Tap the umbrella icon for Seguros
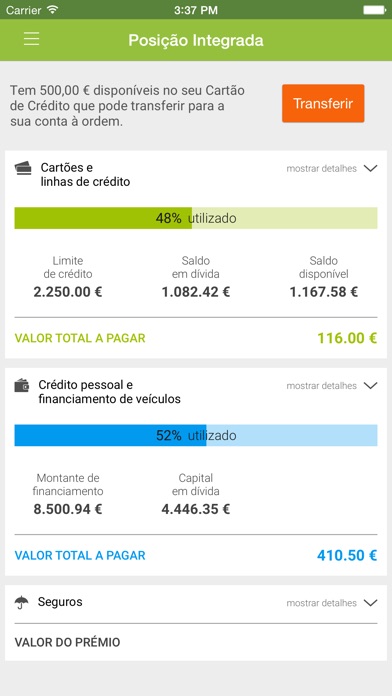Image resolution: width=392 pixels, height=696 pixels. 21,602
